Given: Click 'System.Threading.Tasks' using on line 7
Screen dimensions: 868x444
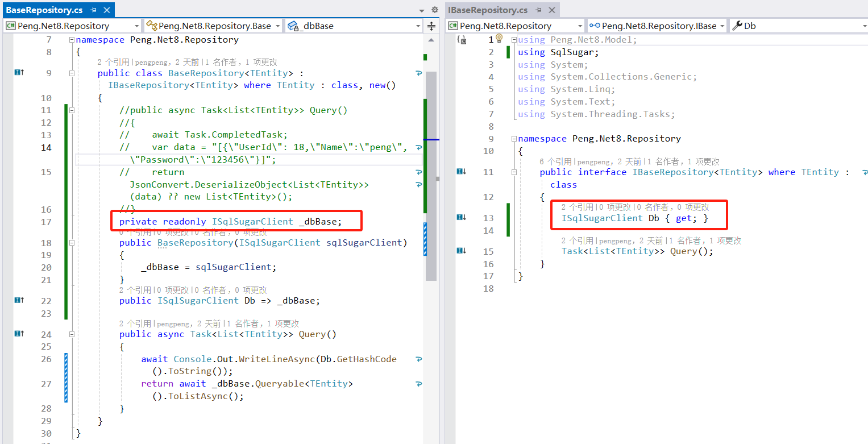Looking at the screenshot, I should [x=610, y=114].
